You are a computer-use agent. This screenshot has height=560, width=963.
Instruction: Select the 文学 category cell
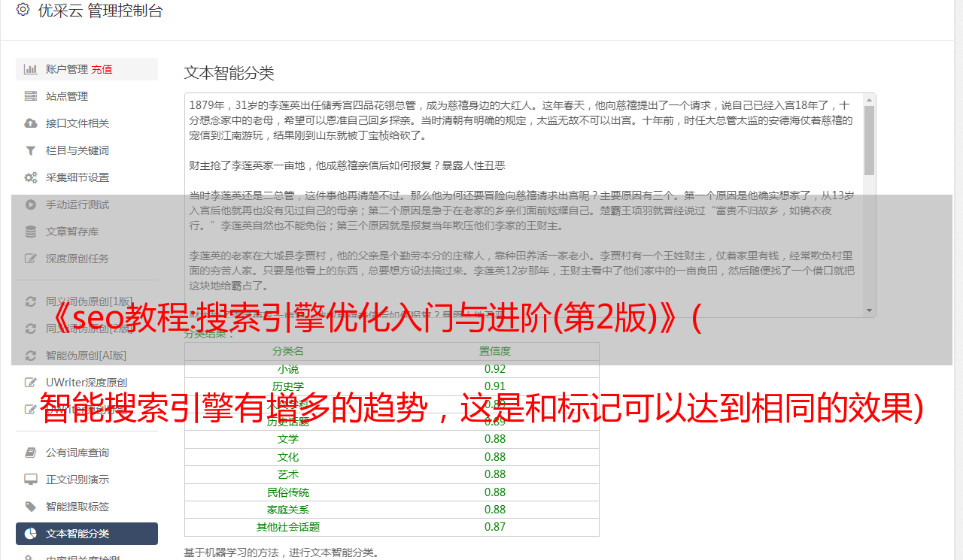[x=288, y=439]
